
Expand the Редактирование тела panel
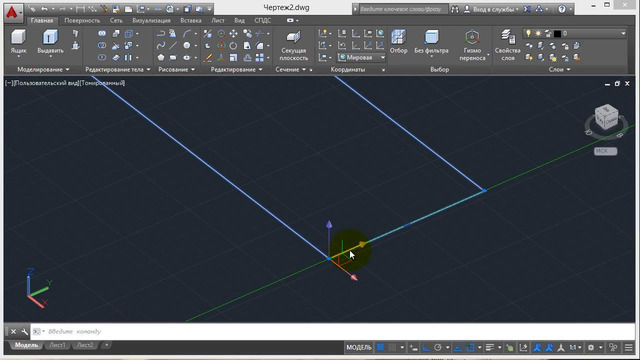(x=118, y=69)
